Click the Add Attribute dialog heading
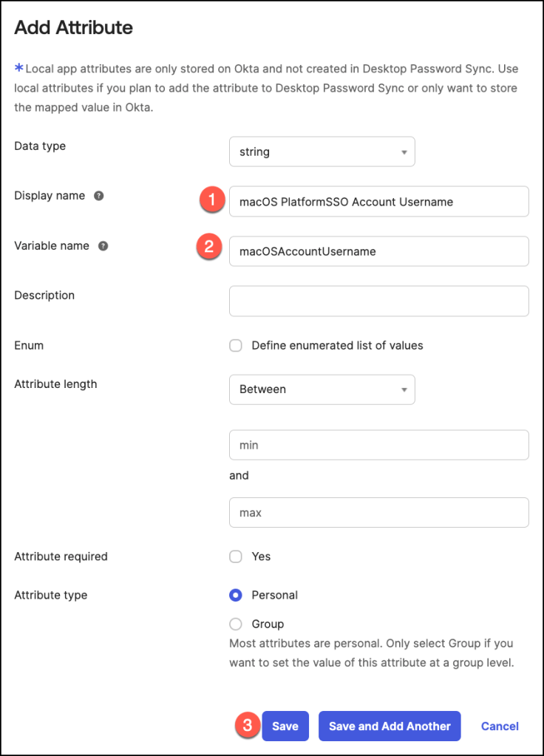Screen dimensions: 544x756 pyautogui.click(x=74, y=28)
